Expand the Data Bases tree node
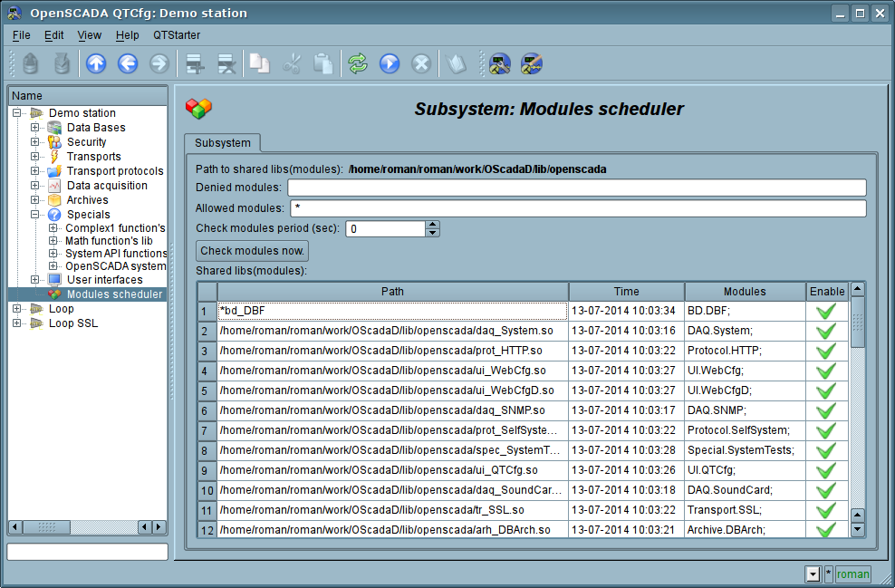The width and height of the screenshot is (895, 588). click(x=34, y=128)
